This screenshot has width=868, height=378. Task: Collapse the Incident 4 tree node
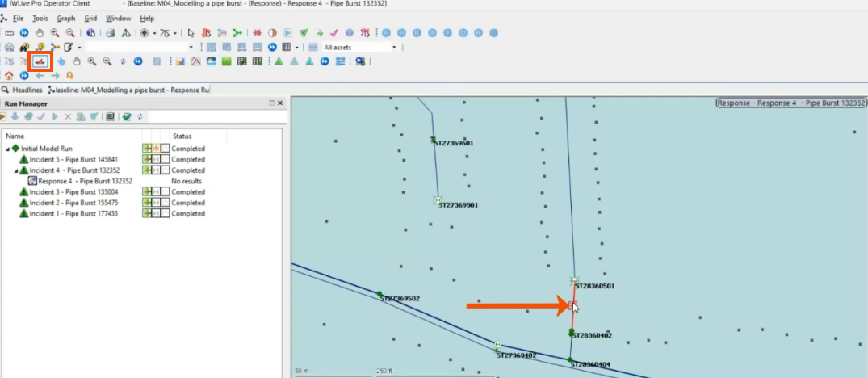(x=16, y=170)
